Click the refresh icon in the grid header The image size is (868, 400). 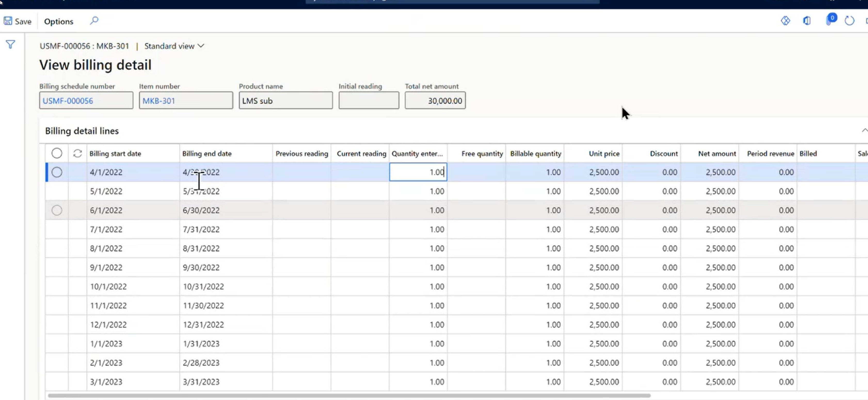click(x=77, y=153)
